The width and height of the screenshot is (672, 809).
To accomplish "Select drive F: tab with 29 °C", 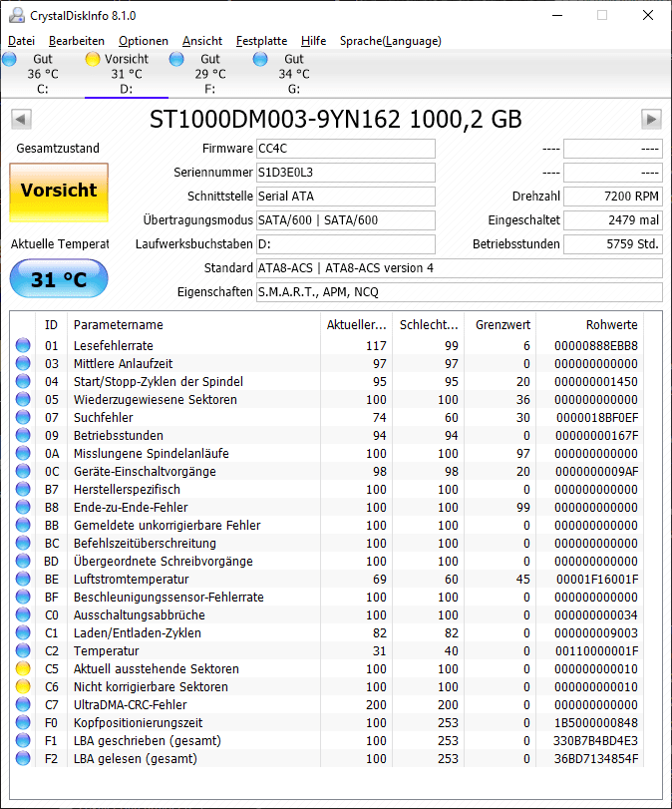I will [210, 74].
